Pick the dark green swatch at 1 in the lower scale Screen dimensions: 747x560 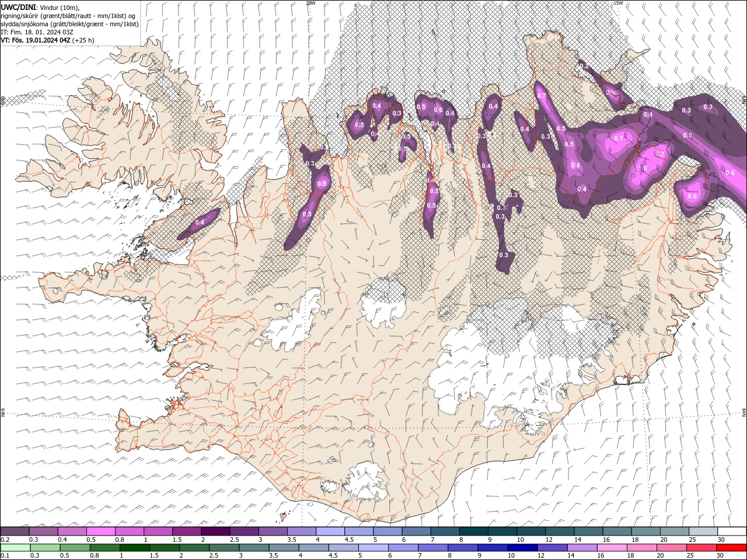click(x=134, y=548)
